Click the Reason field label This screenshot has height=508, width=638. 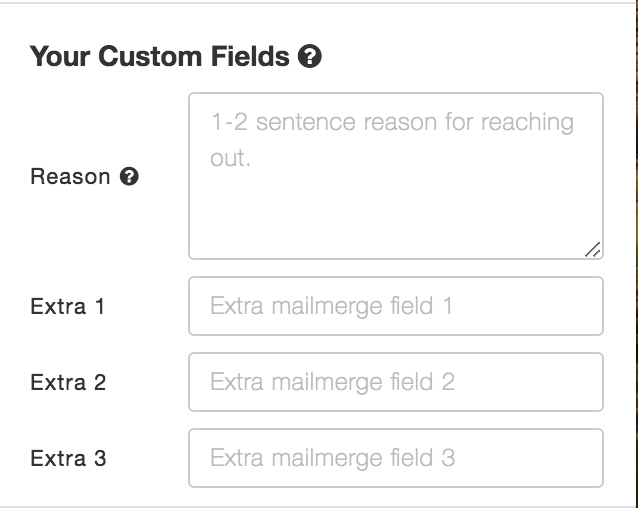click(70, 177)
